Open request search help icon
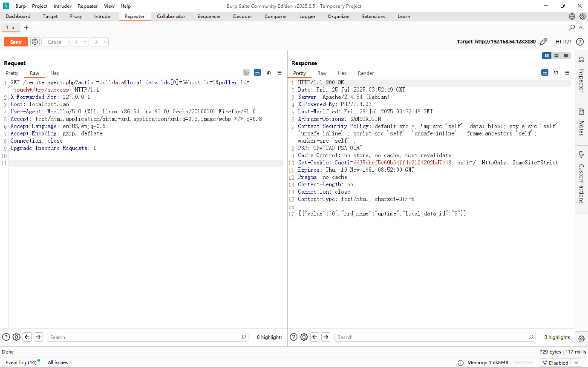Image resolution: width=588 pixels, height=368 pixels. pyautogui.click(x=6, y=337)
